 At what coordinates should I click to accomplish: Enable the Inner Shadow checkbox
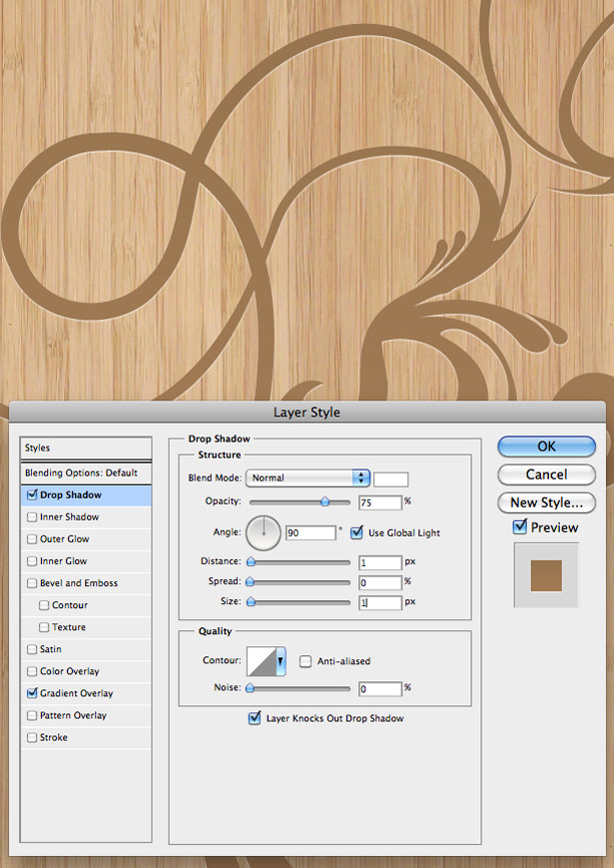(x=32, y=517)
